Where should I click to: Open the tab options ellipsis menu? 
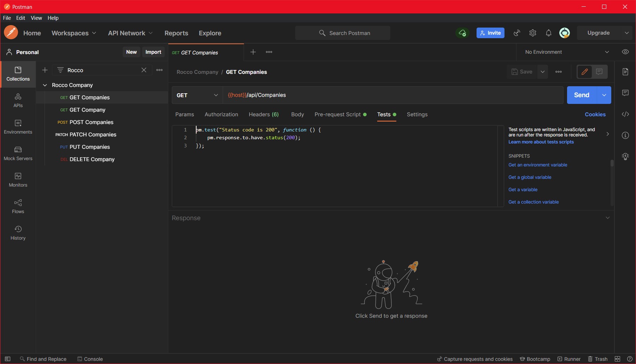click(x=269, y=52)
